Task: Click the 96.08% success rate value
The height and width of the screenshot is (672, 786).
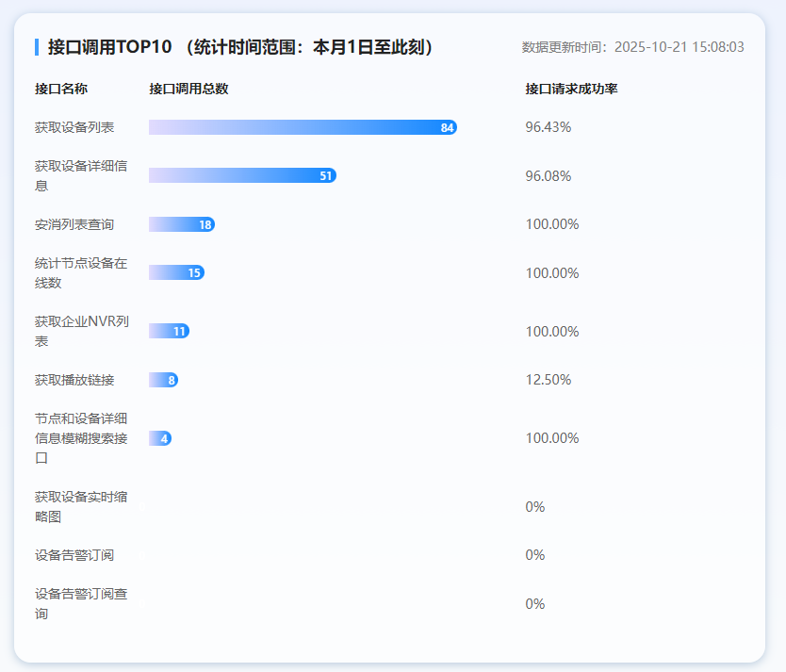Action: (549, 176)
